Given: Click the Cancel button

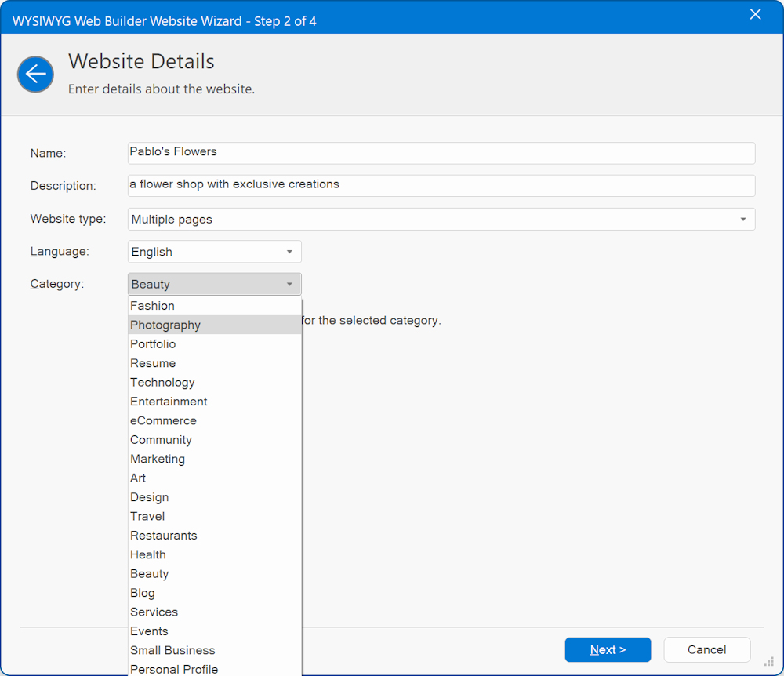Looking at the screenshot, I should pos(706,649).
